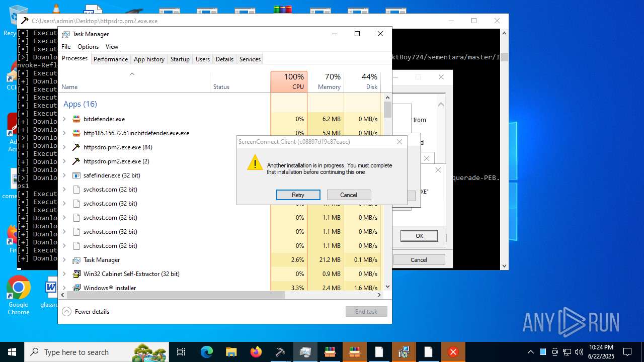The width and height of the screenshot is (644, 362).
Task: Click the safefinder.exe process icon
Action: tap(76, 175)
